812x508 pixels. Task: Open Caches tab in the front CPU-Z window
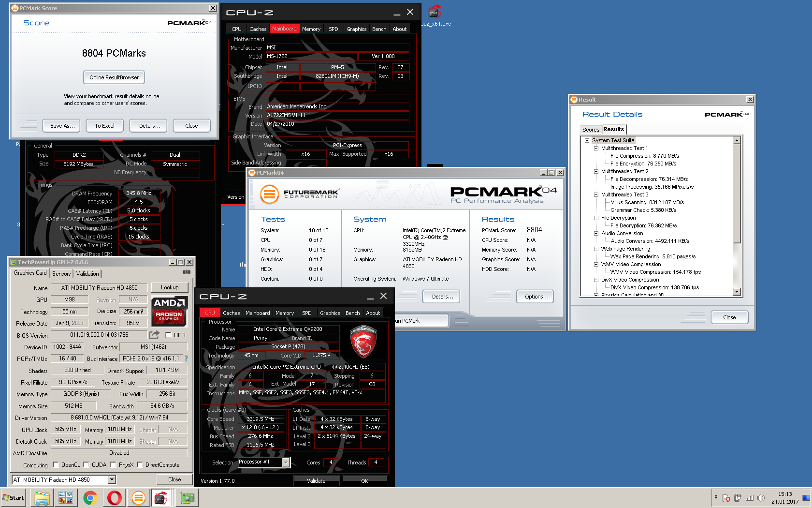[232, 313]
